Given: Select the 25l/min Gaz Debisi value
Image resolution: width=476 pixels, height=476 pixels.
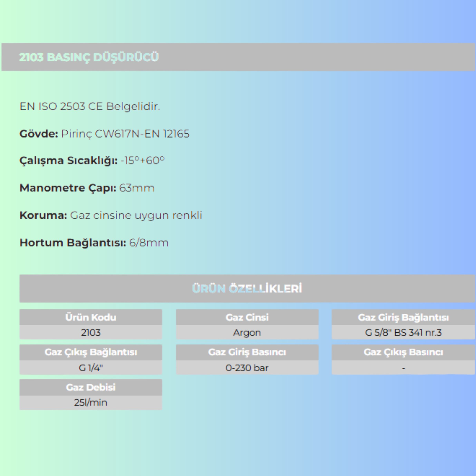Looking at the screenshot, I should [91, 403].
